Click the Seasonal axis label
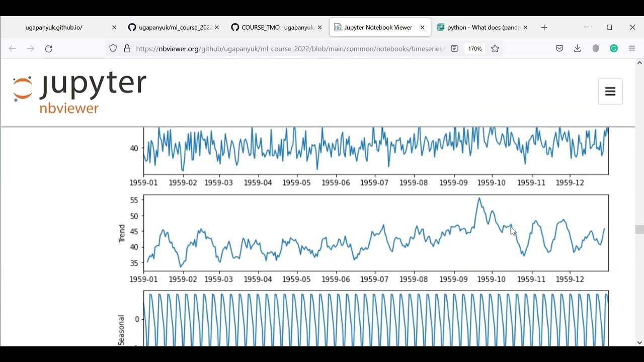 click(121, 330)
